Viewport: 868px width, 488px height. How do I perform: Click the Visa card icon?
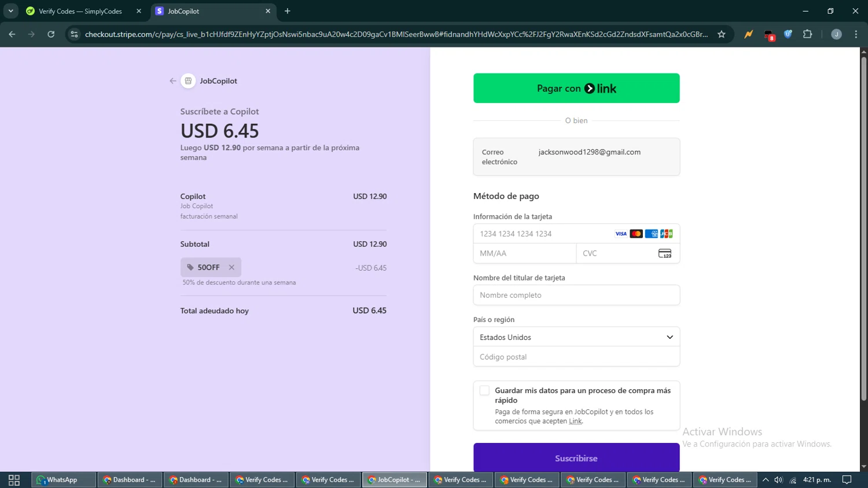[621, 234]
